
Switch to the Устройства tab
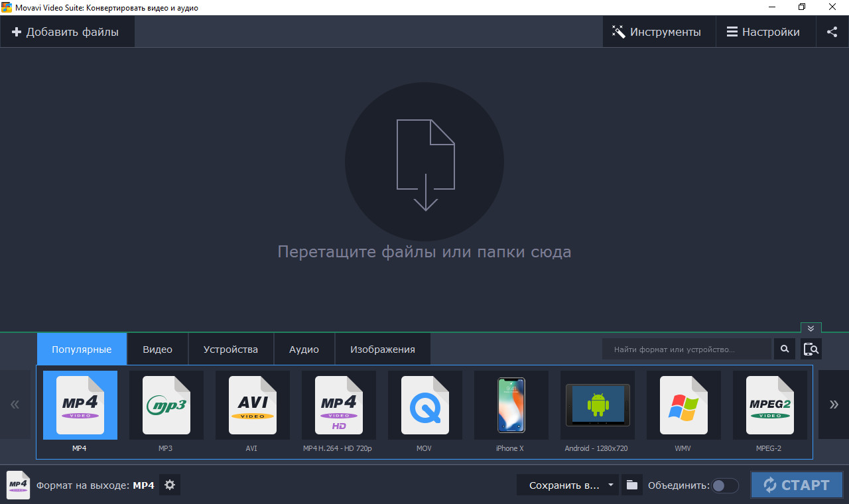(231, 349)
